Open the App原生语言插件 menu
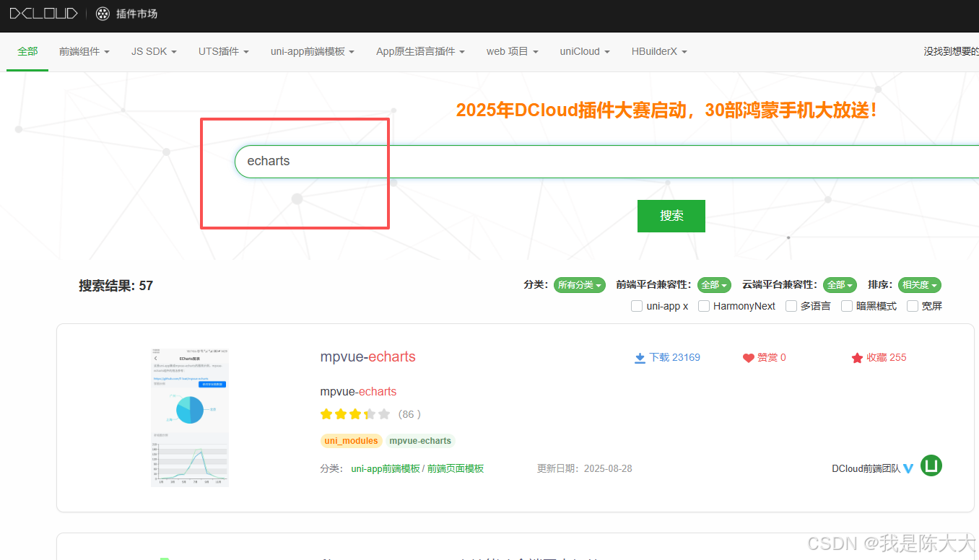 click(x=420, y=52)
